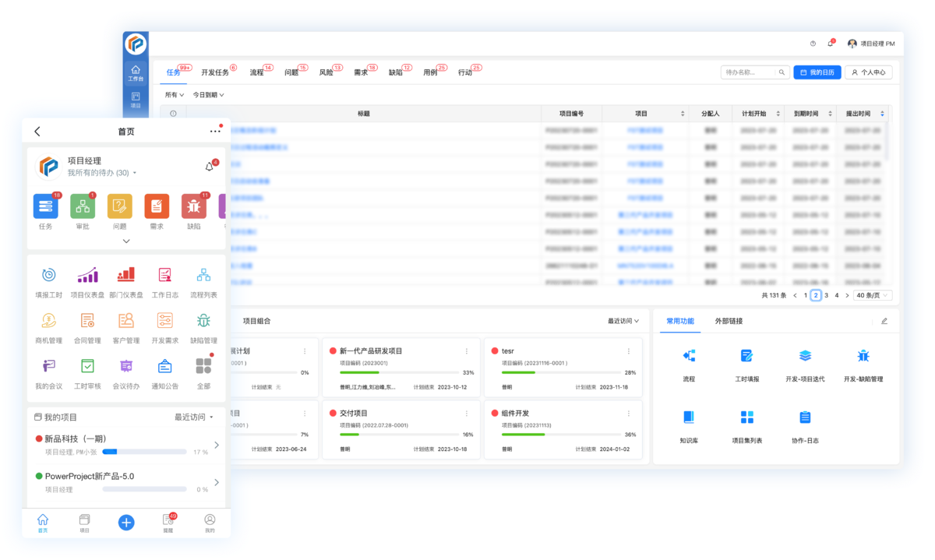
Task: Open 流程列表 icon
Action: pos(203,275)
